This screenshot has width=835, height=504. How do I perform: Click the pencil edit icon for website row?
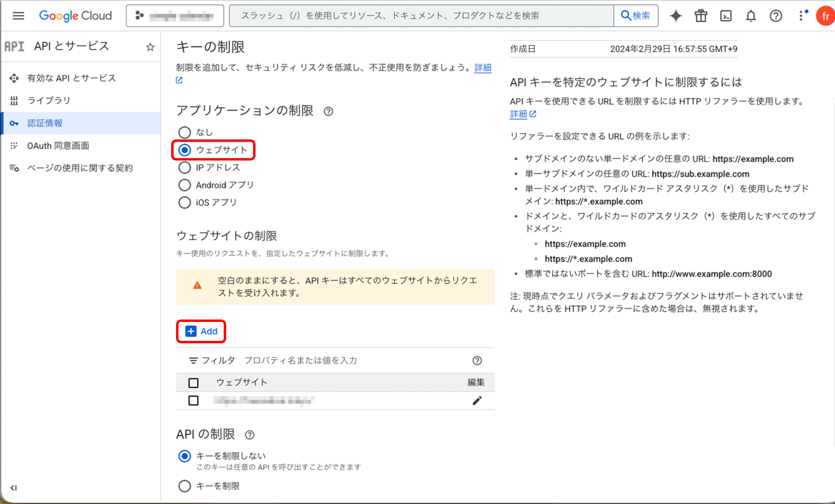(477, 401)
